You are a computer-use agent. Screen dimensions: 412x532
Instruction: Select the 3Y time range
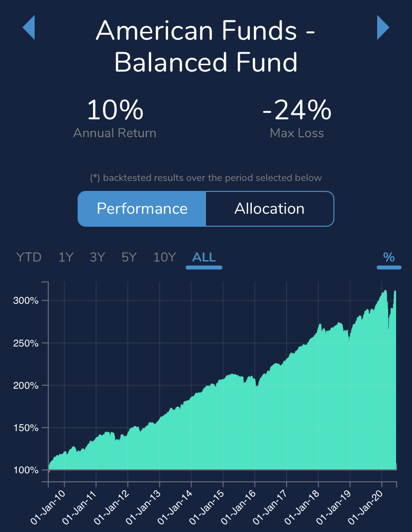pyautogui.click(x=98, y=257)
